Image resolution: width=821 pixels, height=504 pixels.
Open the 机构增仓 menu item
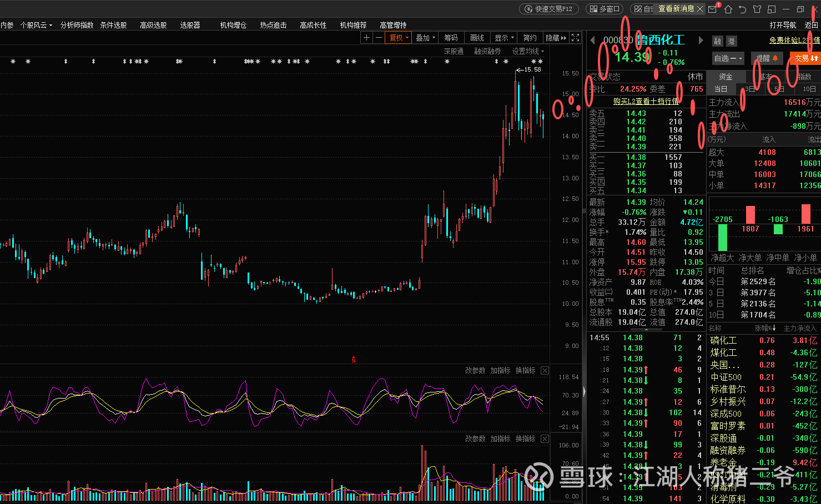click(x=233, y=25)
